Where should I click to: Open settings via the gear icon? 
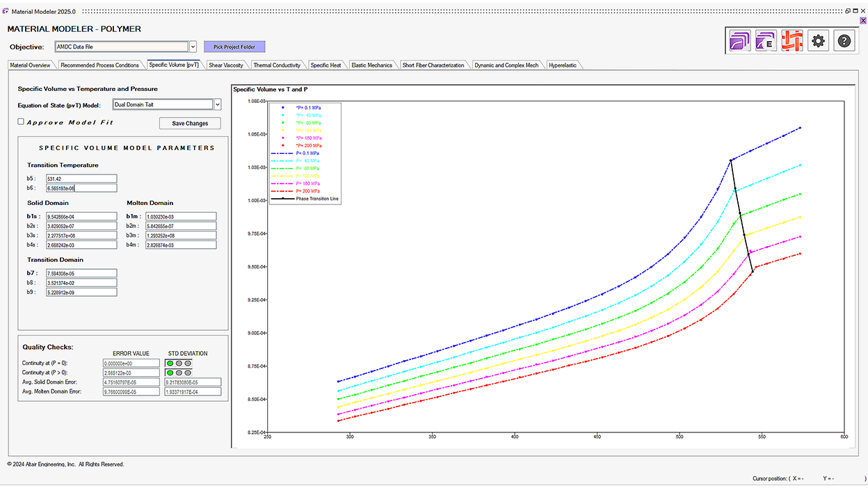[x=818, y=41]
